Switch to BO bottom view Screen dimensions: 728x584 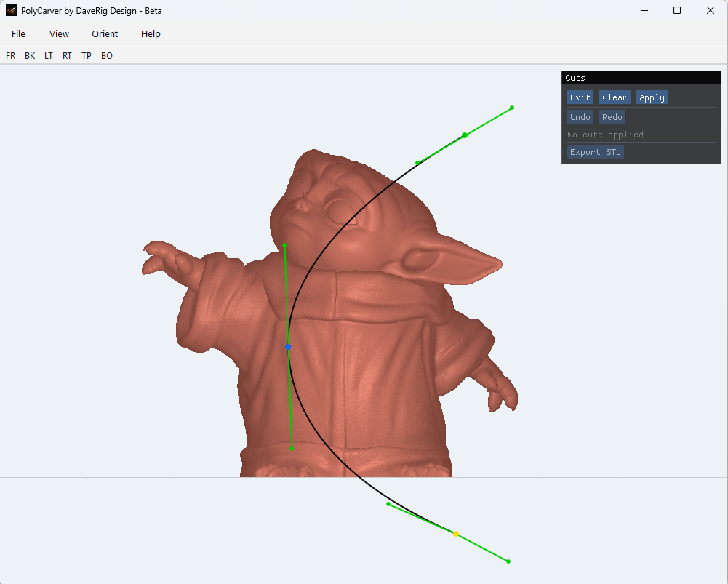(x=107, y=56)
